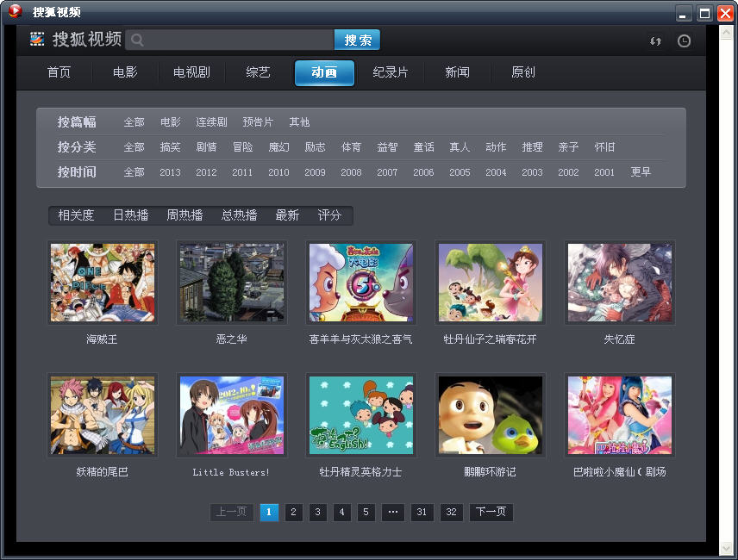
Task: Go to page 5
Action: (x=366, y=512)
